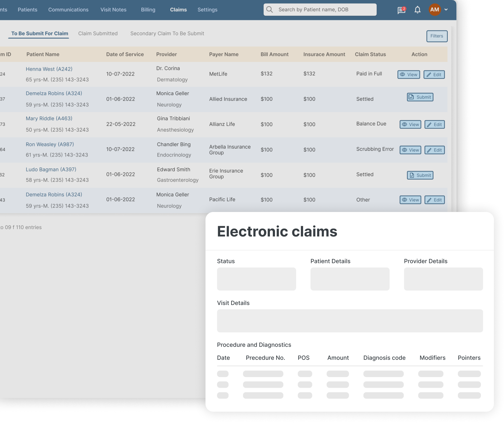The image size is (504, 441).
Task: Switch to Secondary Claim To Be Submit tab
Action: tap(167, 33)
